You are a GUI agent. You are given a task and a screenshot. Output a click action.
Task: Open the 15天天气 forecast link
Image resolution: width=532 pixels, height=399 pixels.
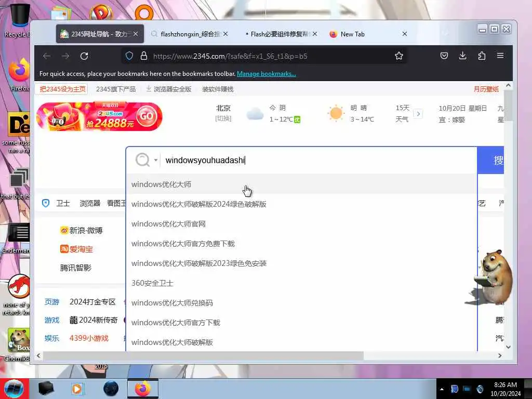pyautogui.click(x=403, y=113)
